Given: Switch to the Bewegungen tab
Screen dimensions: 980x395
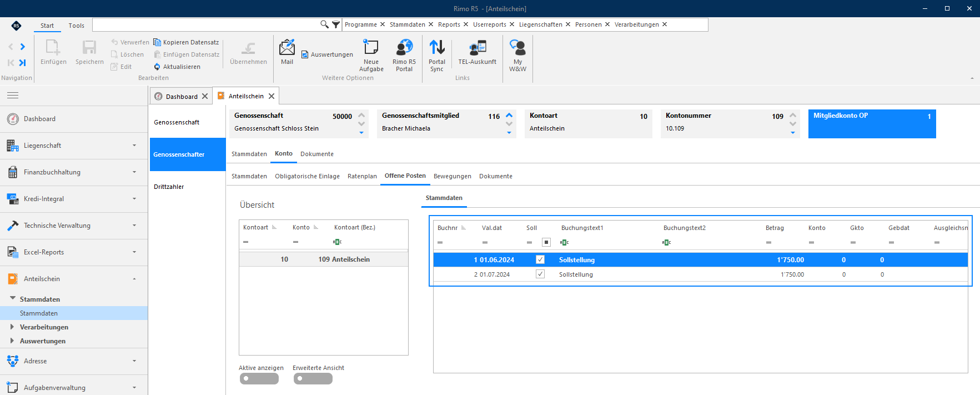Looking at the screenshot, I should [452, 176].
